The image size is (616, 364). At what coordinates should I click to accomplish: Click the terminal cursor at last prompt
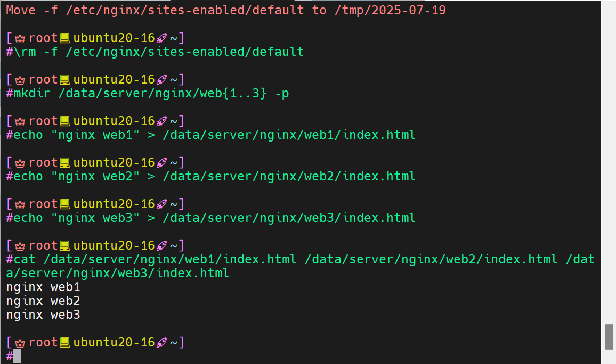point(17,356)
